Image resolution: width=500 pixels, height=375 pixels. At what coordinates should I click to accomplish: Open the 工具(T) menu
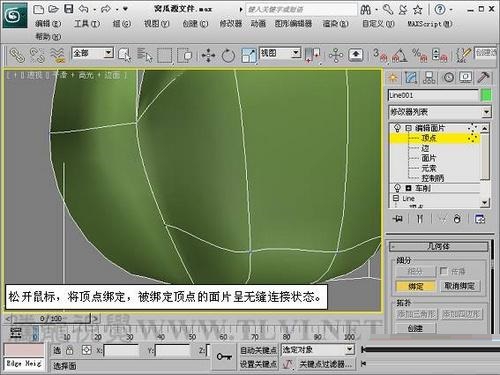pos(87,24)
